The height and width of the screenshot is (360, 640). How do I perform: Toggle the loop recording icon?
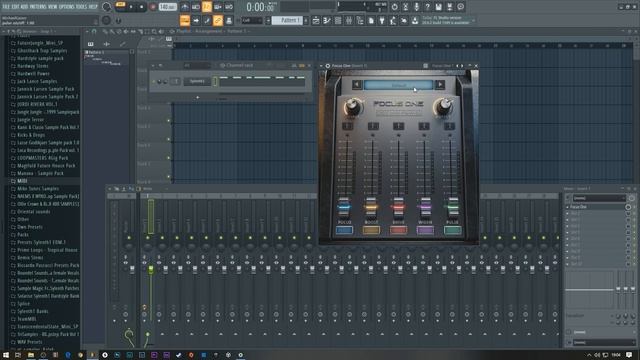click(229, 7)
